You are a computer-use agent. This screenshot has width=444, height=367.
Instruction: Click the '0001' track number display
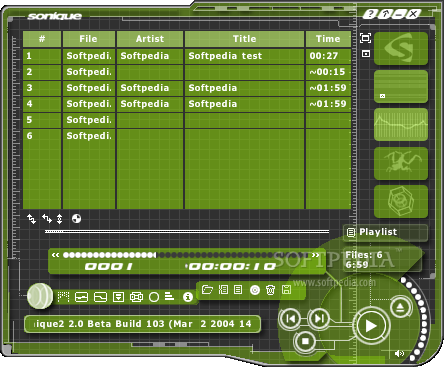[x=109, y=267]
